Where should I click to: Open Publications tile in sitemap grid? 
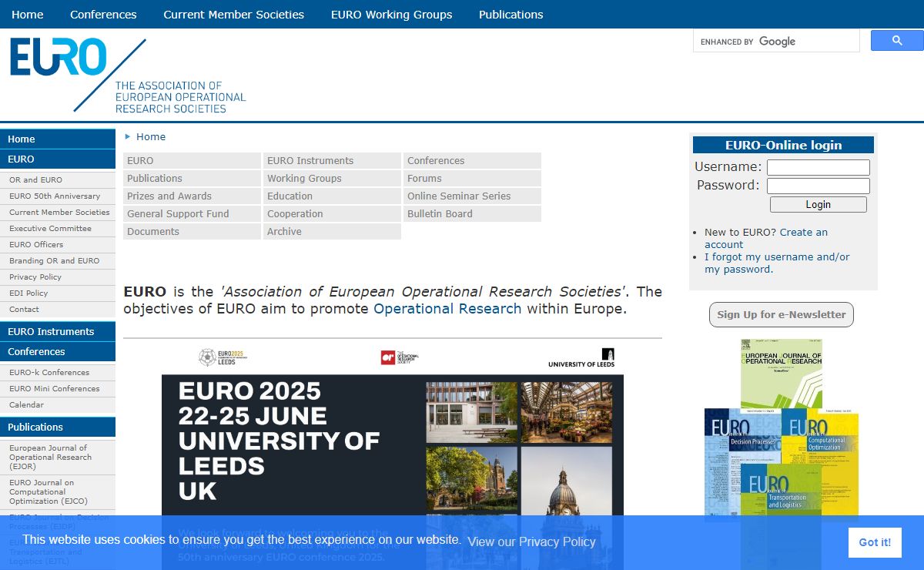point(192,178)
